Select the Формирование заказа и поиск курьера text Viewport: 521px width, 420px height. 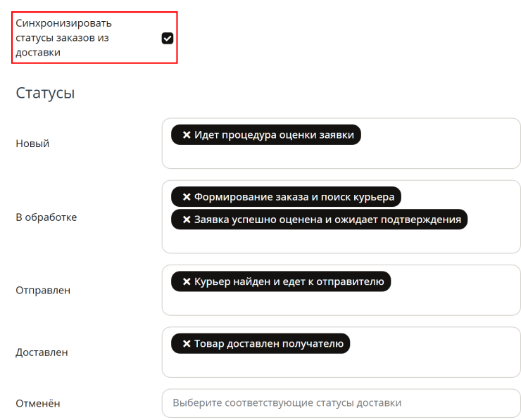tap(294, 197)
